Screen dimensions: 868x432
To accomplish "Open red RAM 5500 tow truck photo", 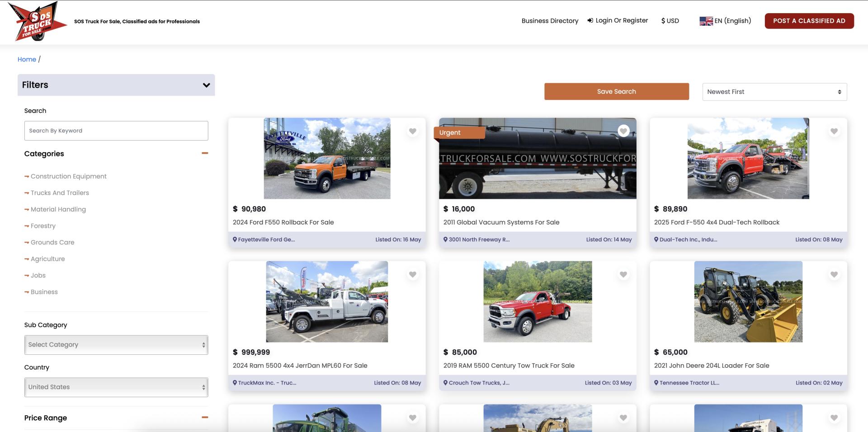I will pos(538,301).
